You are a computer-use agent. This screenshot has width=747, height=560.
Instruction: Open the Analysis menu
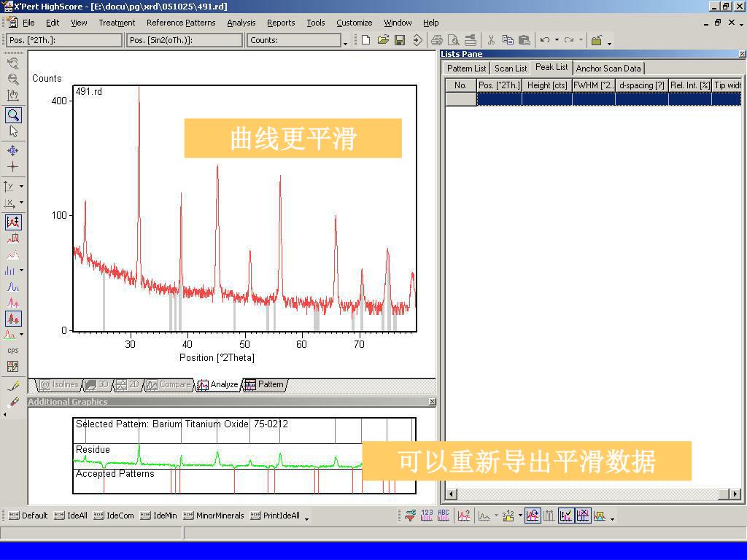(241, 23)
